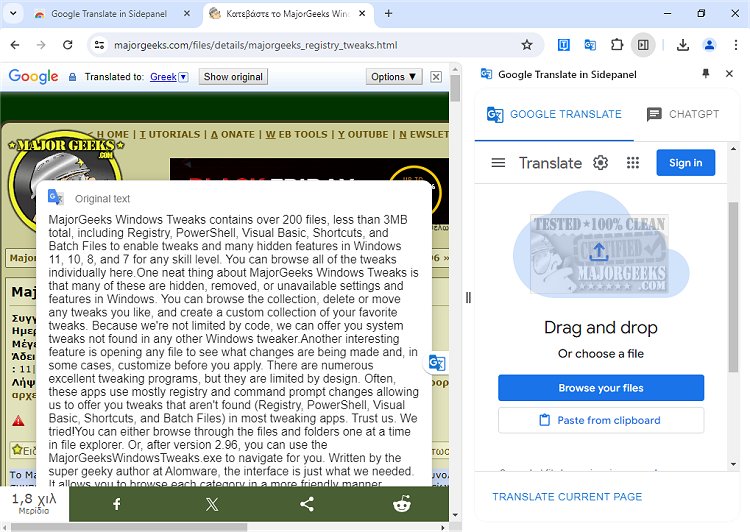
Task: Close the Google Translate in Sidepanel tab
Action: point(187,13)
